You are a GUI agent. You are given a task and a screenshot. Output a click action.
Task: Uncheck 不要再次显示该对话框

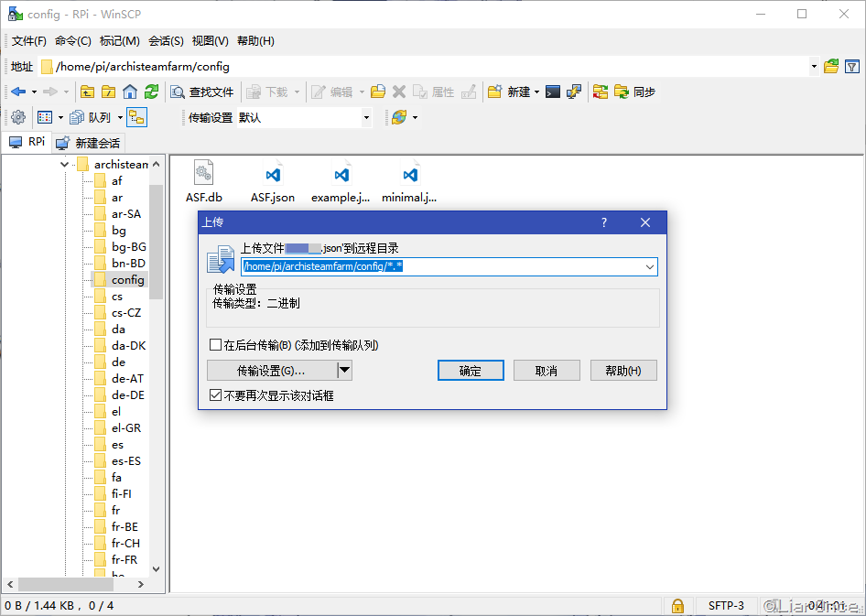pos(215,395)
